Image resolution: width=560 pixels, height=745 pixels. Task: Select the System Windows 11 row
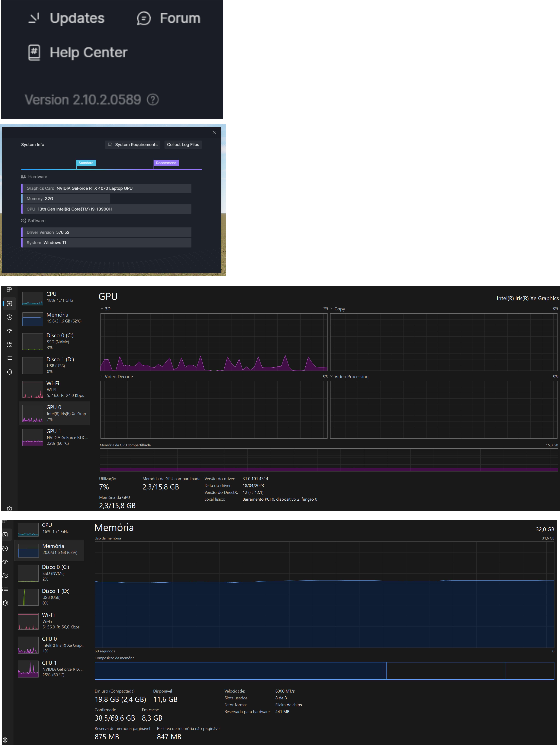[106, 242]
